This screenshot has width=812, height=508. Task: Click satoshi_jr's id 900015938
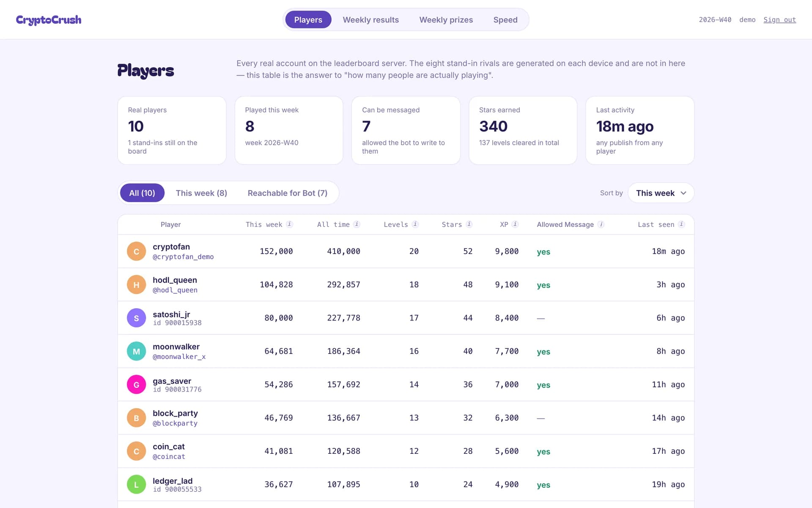[177, 323]
